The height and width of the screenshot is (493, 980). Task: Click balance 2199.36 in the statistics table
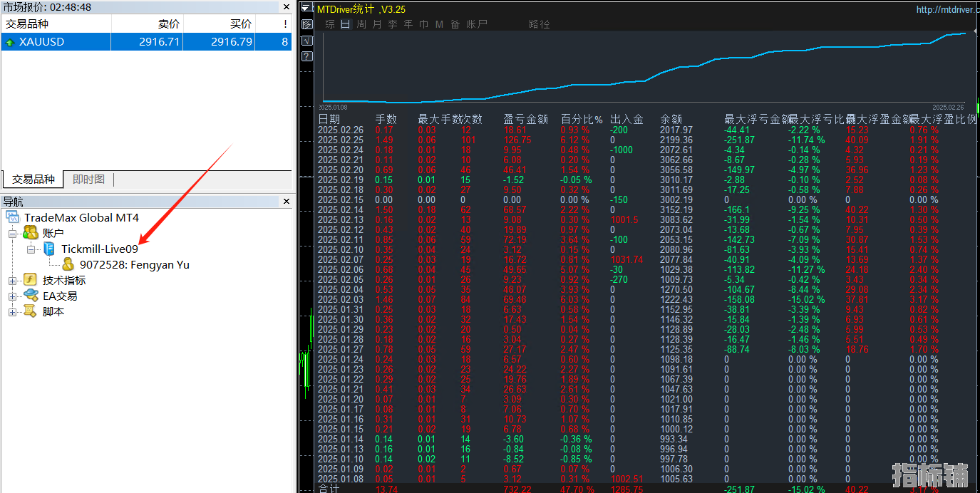[x=676, y=140]
